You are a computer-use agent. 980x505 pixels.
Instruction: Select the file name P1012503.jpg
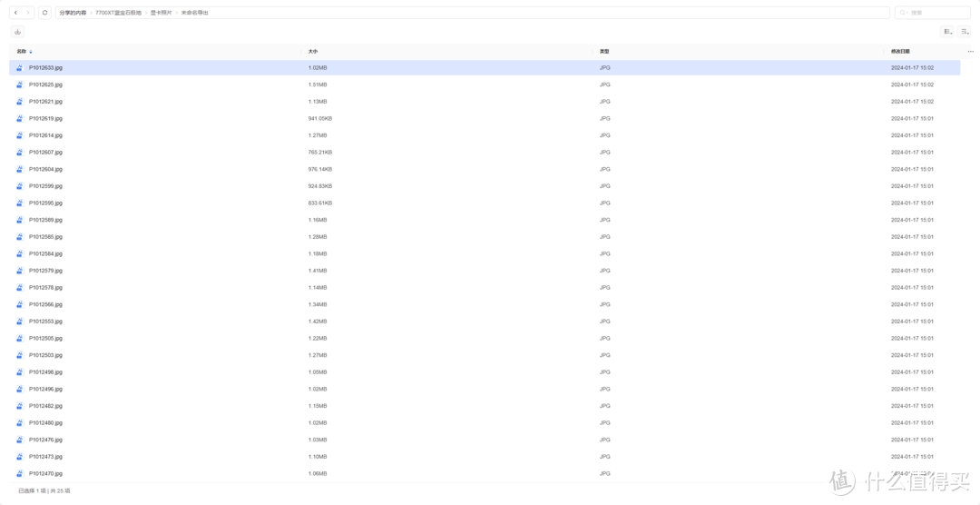[x=45, y=355]
